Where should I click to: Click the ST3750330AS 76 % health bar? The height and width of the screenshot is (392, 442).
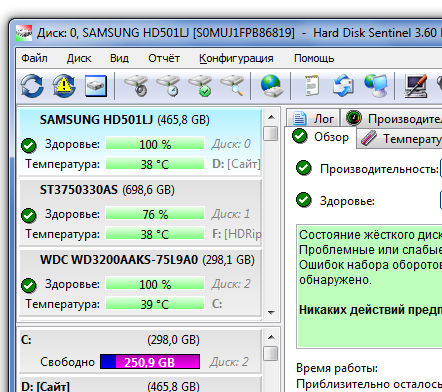[155, 214]
